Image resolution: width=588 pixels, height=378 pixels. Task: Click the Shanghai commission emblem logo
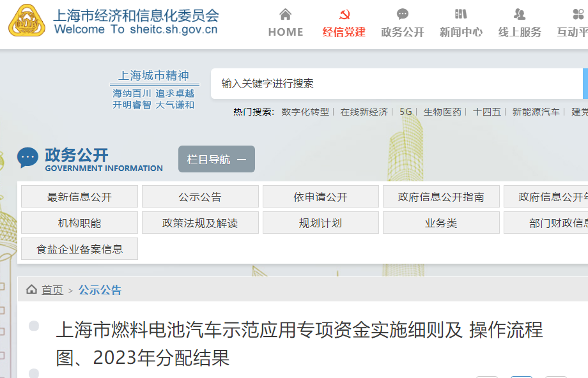pyautogui.click(x=27, y=21)
